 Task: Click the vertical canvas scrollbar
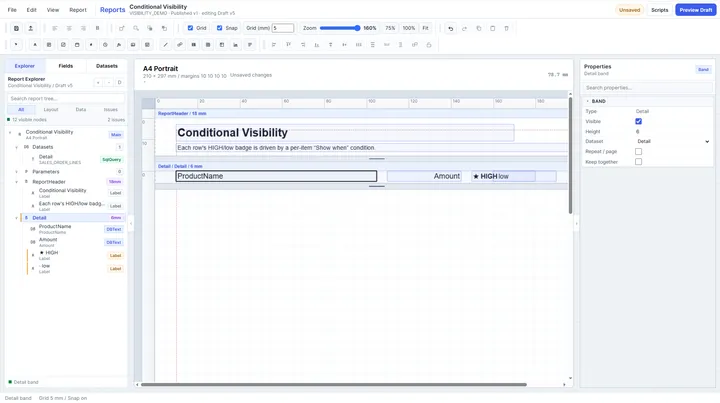click(x=570, y=155)
